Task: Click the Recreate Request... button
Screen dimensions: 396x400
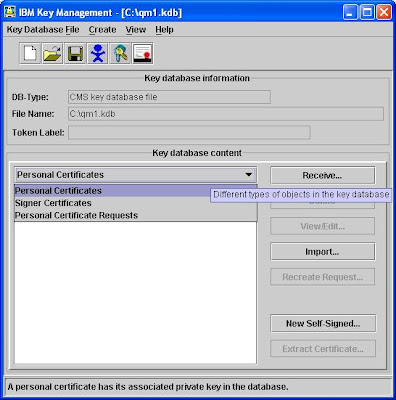Action: [322, 277]
